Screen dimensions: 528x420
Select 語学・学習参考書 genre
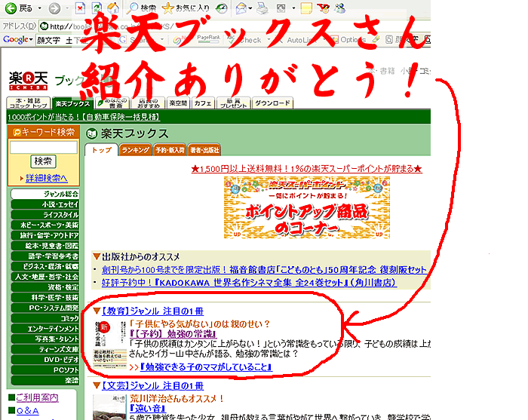click(45, 256)
